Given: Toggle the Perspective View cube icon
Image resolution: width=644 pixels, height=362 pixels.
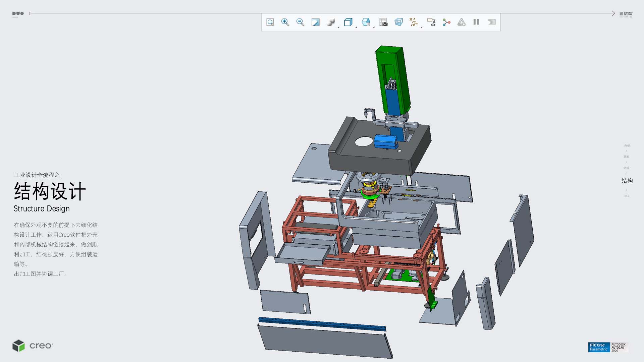Looking at the screenshot, I should (x=398, y=22).
